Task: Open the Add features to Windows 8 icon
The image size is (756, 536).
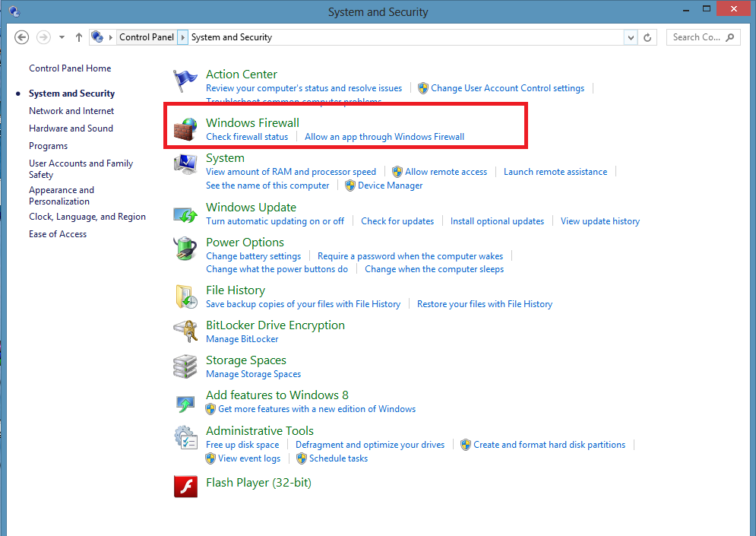Action: (x=185, y=403)
